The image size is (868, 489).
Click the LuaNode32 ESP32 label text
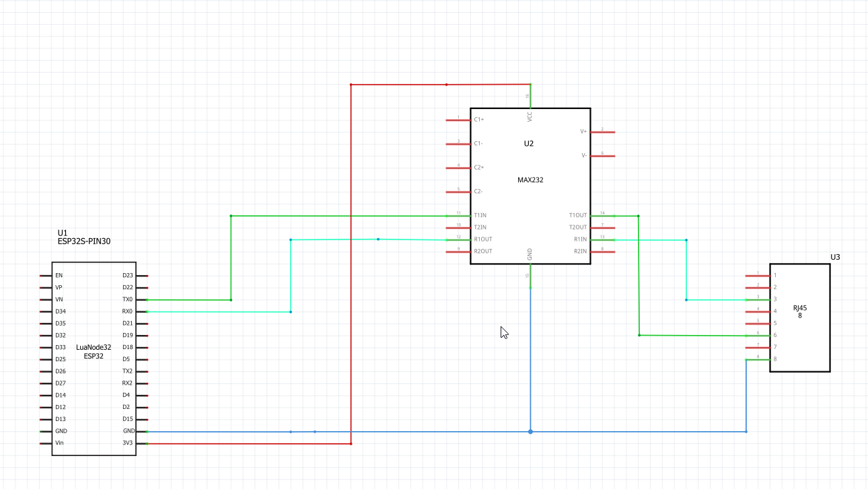(94, 351)
